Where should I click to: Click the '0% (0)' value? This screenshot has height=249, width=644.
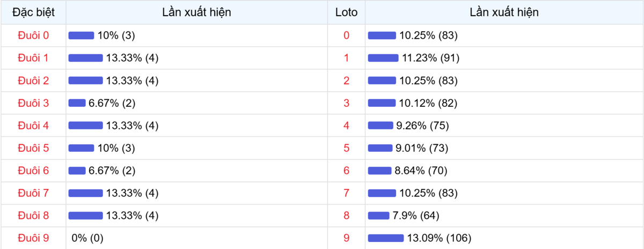87,238
